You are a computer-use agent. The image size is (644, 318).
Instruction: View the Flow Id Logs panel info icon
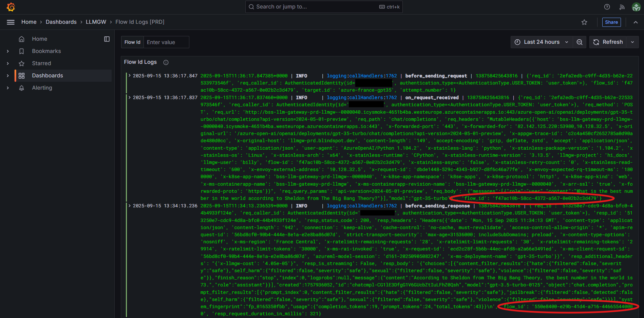pyautogui.click(x=165, y=62)
